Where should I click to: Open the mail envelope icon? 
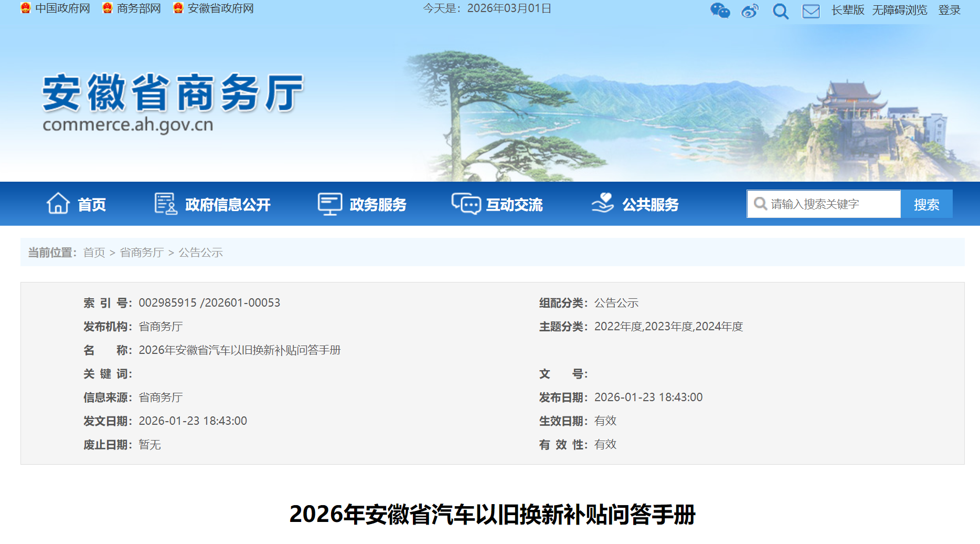click(x=811, y=11)
